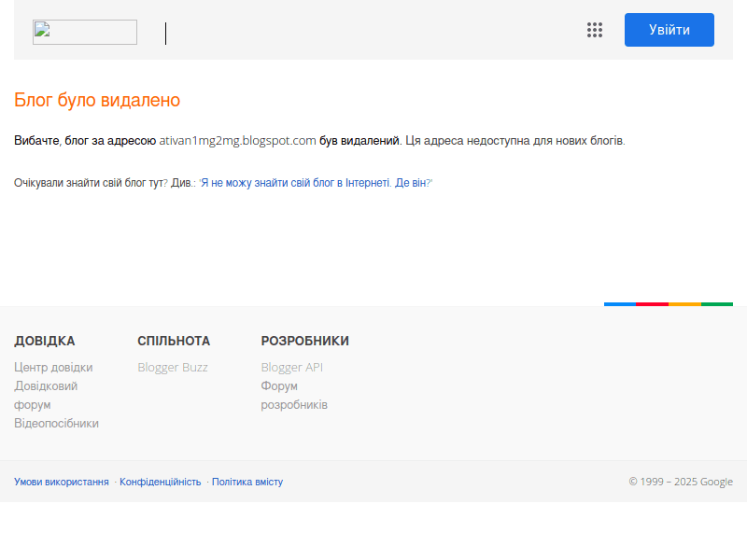Click the ДОВІДКА footer heading
The image size is (747, 560).
point(45,341)
